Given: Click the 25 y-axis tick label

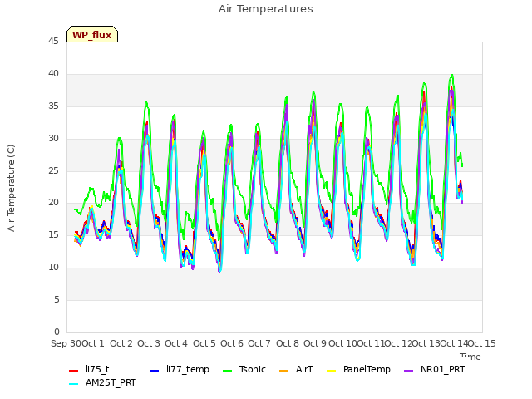Looking at the screenshot, I should (53, 170).
